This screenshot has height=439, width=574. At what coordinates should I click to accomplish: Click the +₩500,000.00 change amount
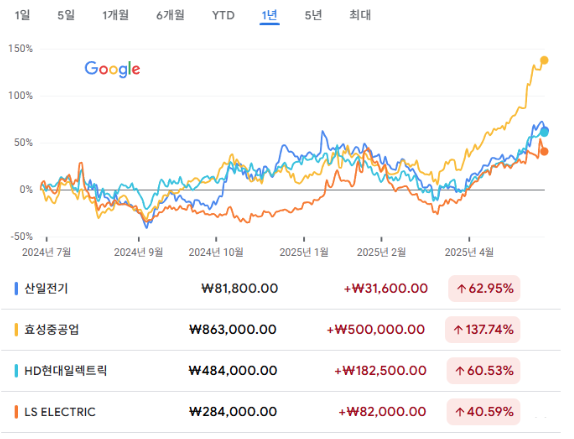376,330
